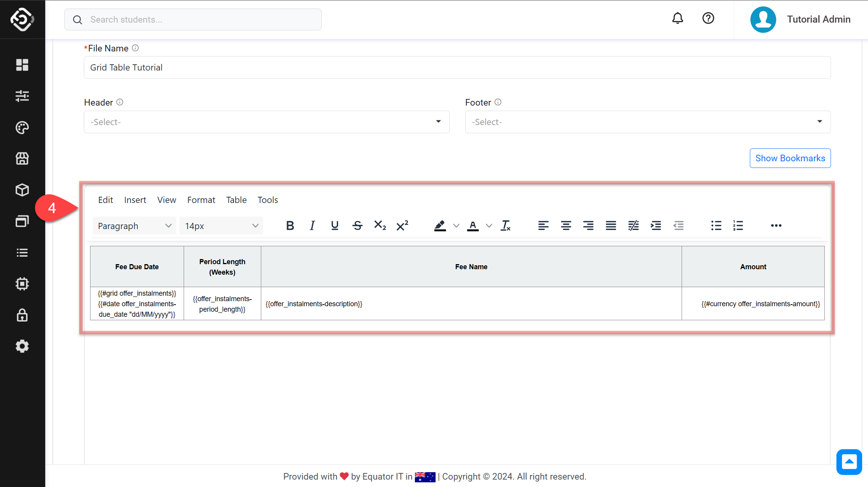868x487 pixels.
Task: Open the Table menu
Action: point(236,200)
